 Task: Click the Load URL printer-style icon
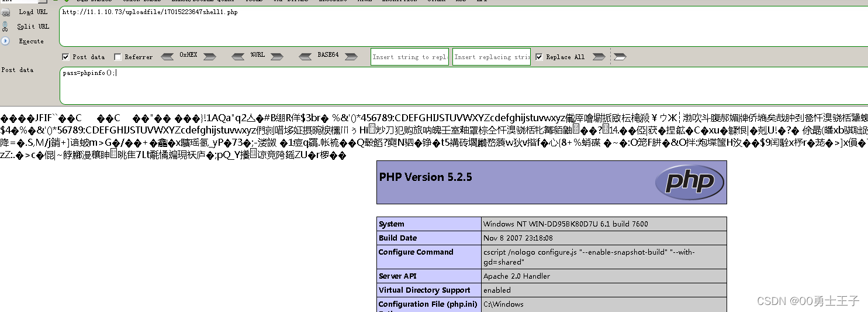coord(5,12)
